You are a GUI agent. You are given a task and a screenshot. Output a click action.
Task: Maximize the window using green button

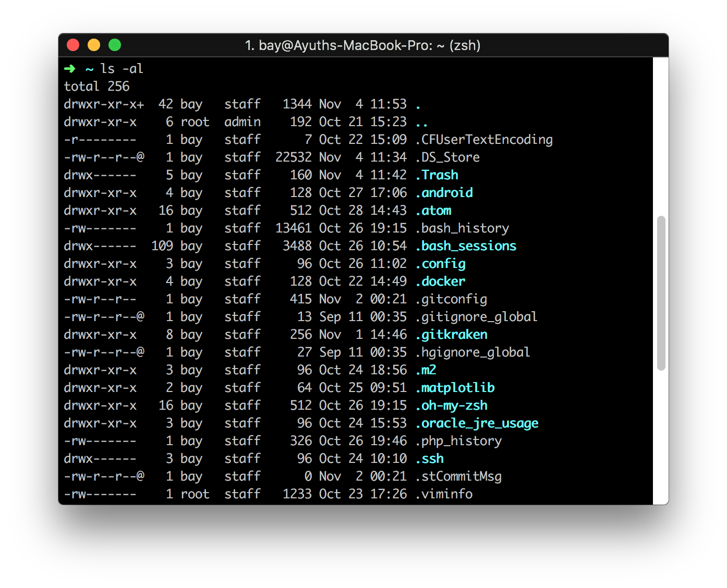[115, 45]
